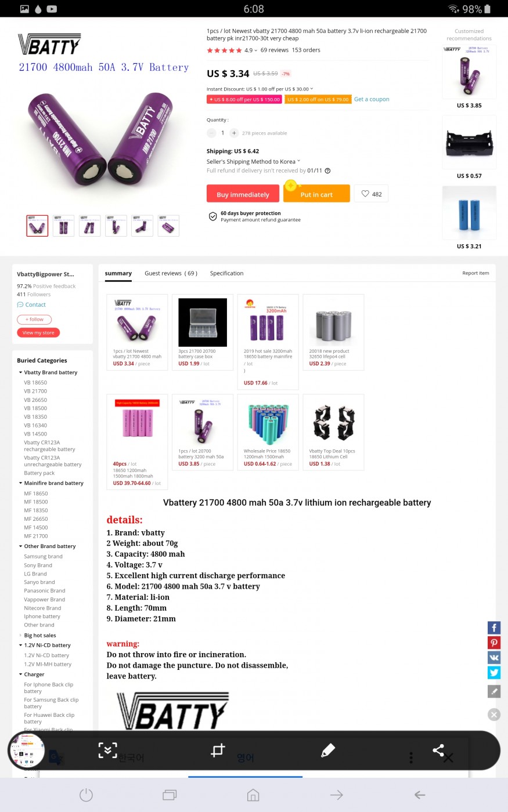This screenshot has width=508, height=812.
Task: Click Get a coupon link
Action: pyautogui.click(x=372, y=99)
